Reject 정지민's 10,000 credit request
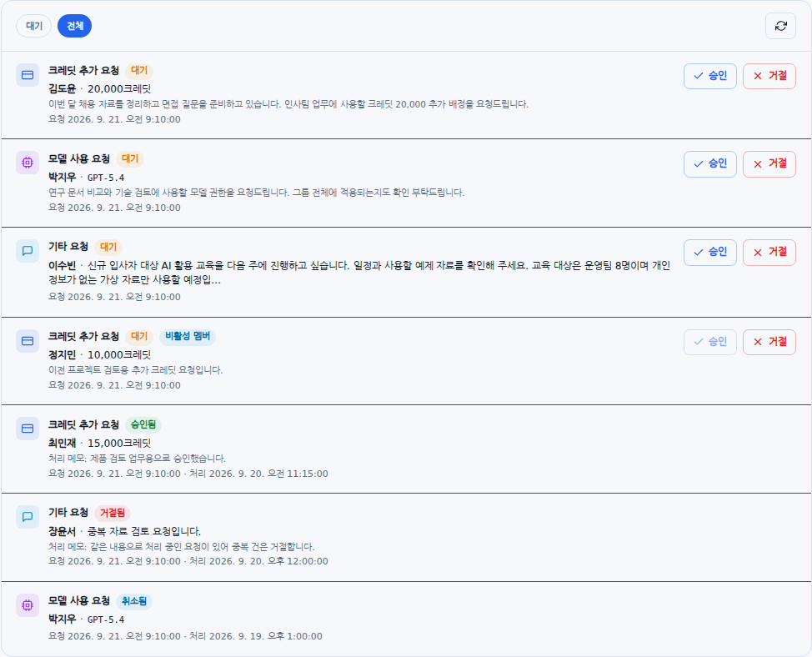Screen dimensions: 812x657 click(x=769, y=342)
